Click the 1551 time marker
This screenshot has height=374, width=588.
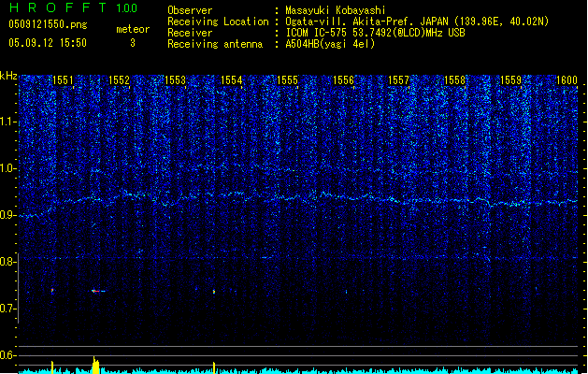point(63,81)
